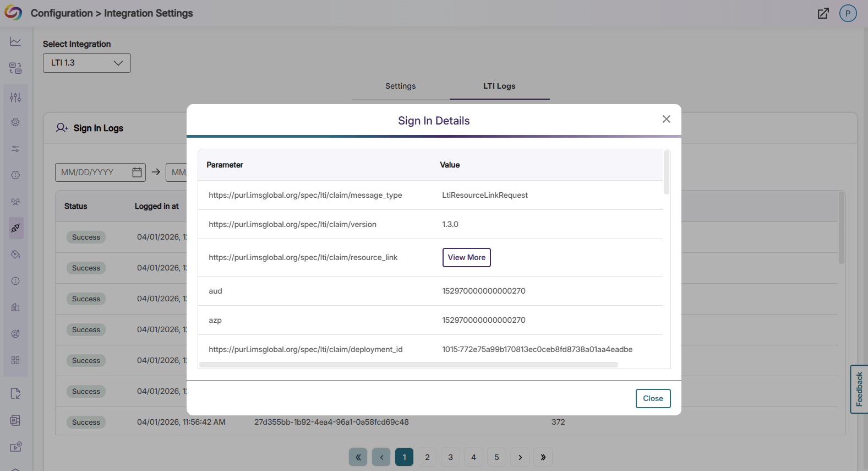Go to last page of logs
This screenshot has height=471, width=868.
tap(543, 457)
